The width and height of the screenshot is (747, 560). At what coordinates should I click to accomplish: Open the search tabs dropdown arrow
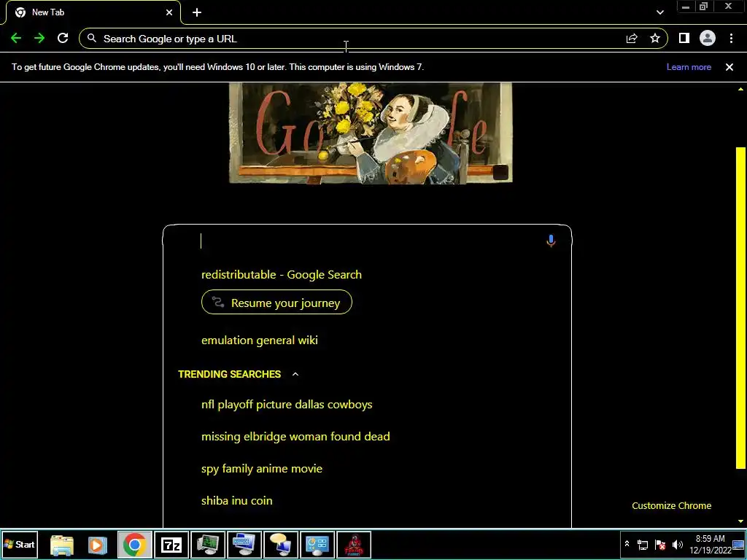tap(659, 12)
